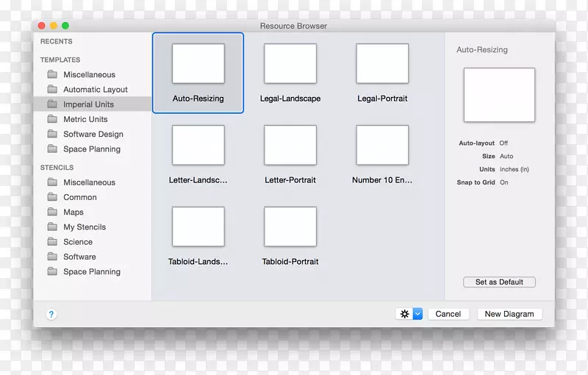Select the Number 10 Envelope template
This screenshot has height=375, width=588.
pyautogui.click(x=382, y=145)
